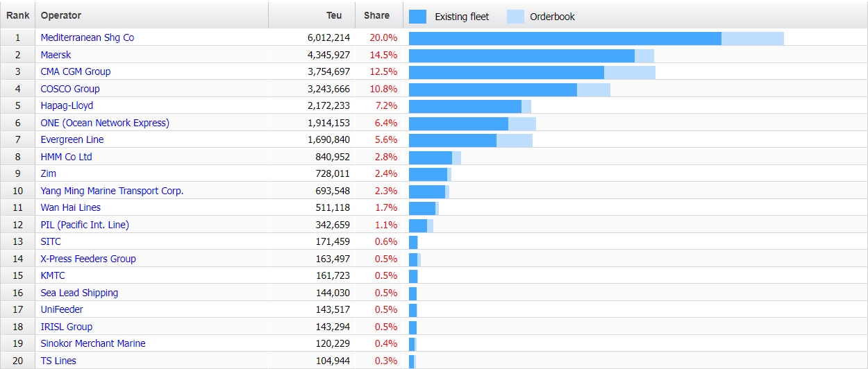Click ONE (Ocean Network Express) link
The width and height of the screenshot is (868, 369).
tap(104, 123)
